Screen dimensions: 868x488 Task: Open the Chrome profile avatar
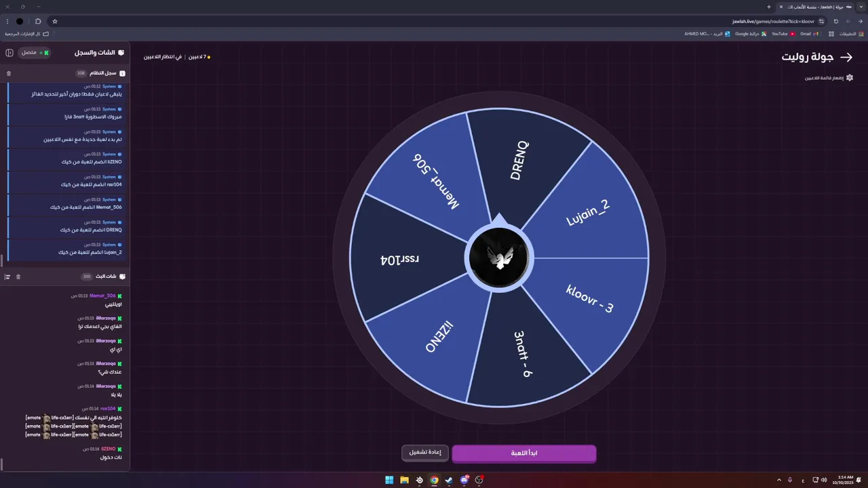(20, 21)
